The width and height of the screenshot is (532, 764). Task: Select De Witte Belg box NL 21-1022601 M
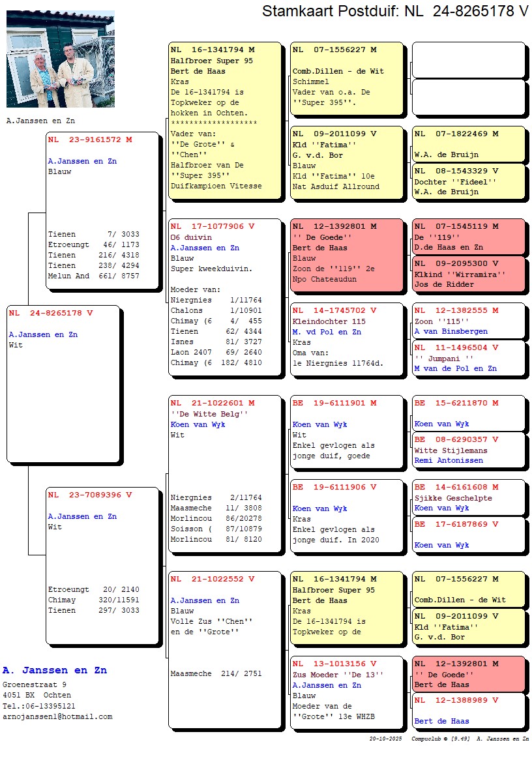pos(225,473)
